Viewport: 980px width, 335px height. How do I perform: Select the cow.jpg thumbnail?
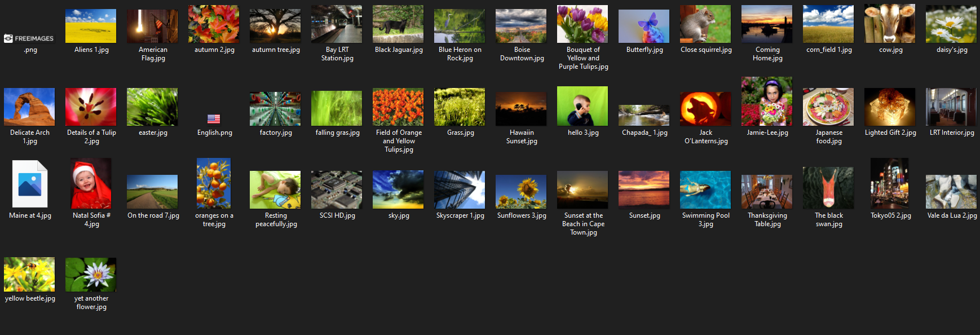(x=890, y=24)
